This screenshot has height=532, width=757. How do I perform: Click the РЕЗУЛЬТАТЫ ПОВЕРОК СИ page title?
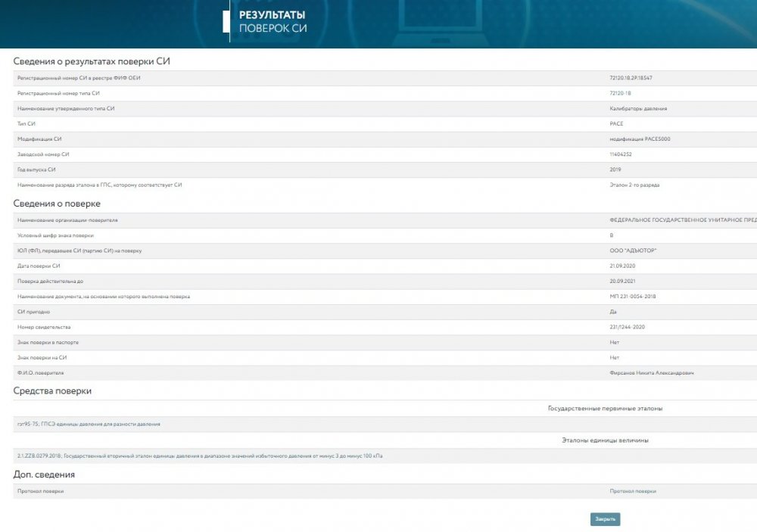pyautogui.click(x=273, y=21)
